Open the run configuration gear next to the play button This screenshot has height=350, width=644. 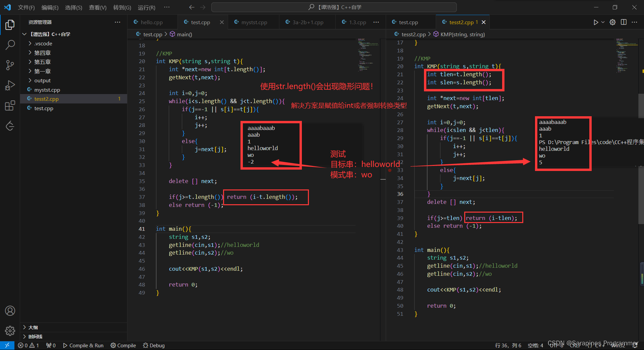[x=612, y=22]
